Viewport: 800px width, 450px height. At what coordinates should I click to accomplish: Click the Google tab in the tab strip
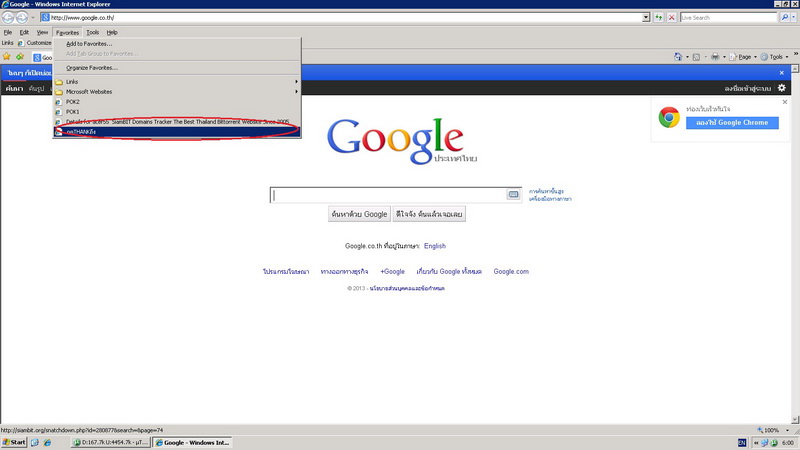point(43,57)
